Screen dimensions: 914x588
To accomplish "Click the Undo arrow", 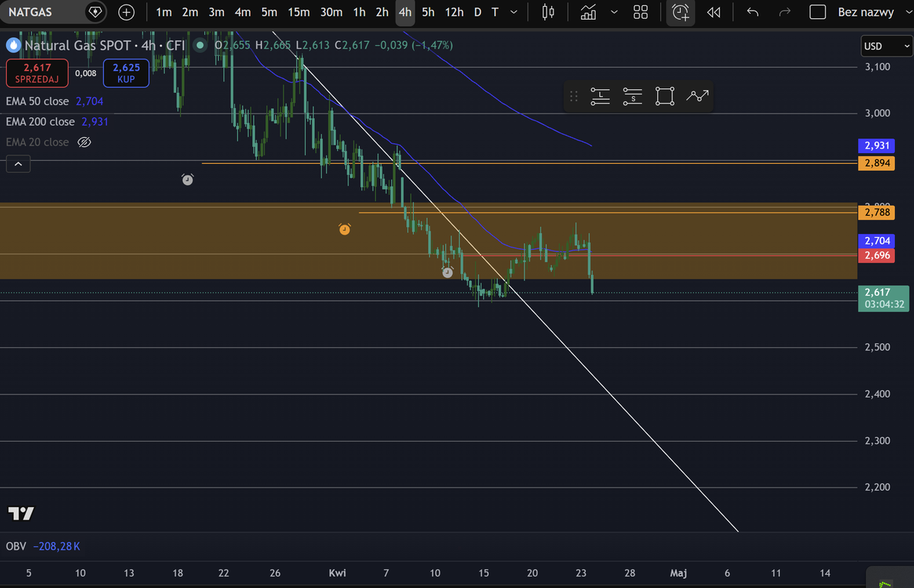I will (x=751, y=12).
